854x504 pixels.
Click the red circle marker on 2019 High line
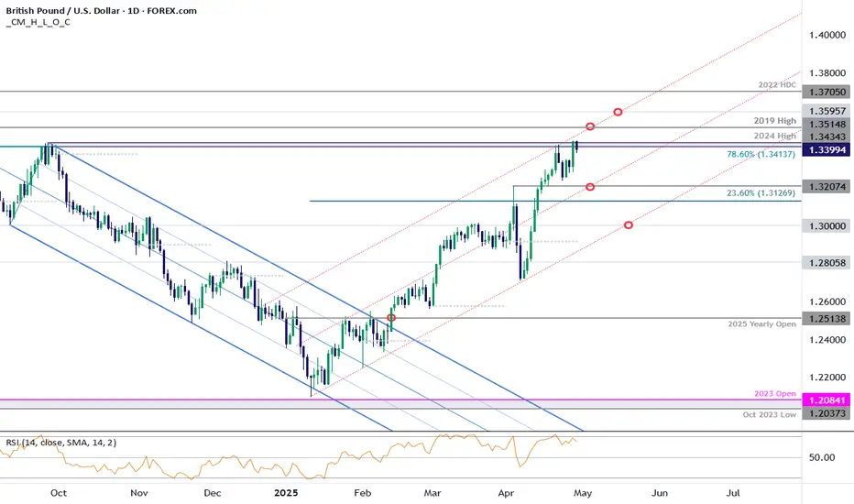pos(590,126)
